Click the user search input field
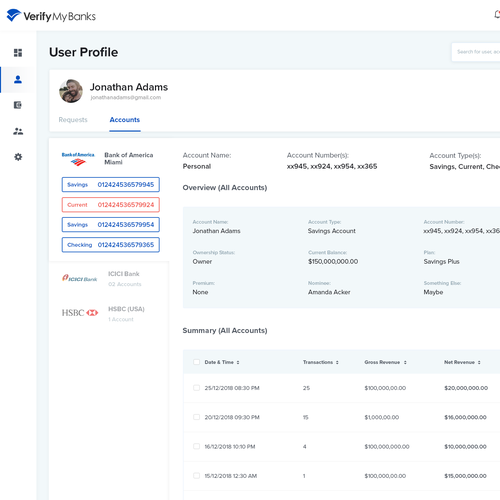This screenshot has height=500, width=500. coord(476,52)
